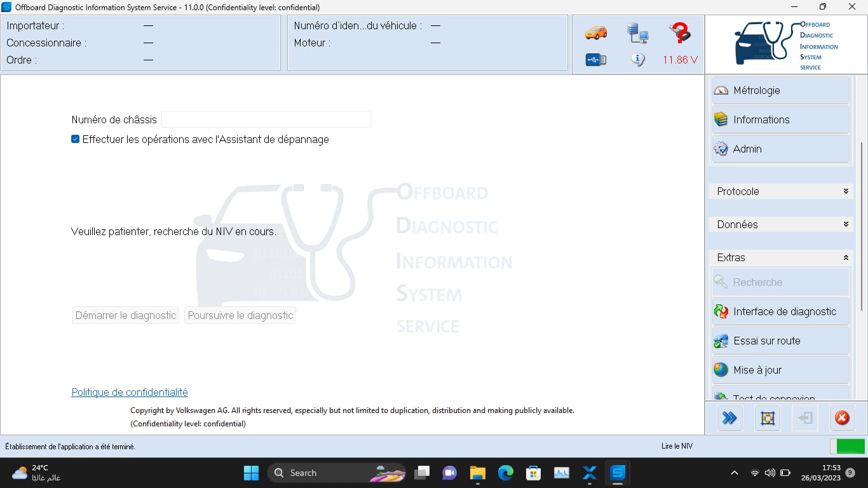
Task: Click the blue info bubble icon
Action: 637,60
